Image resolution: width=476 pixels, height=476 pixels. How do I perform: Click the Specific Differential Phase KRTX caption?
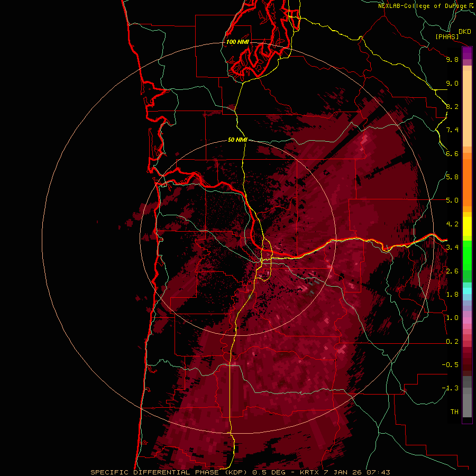[x=240, y=472]
